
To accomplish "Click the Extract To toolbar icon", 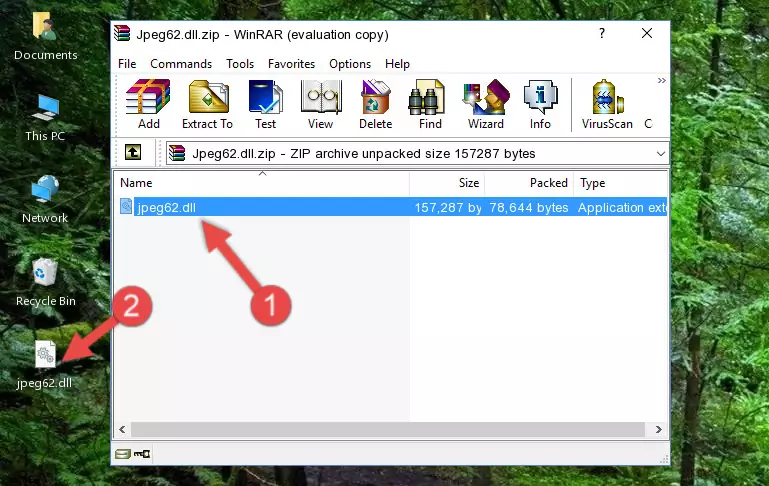I will coord(207,104).
